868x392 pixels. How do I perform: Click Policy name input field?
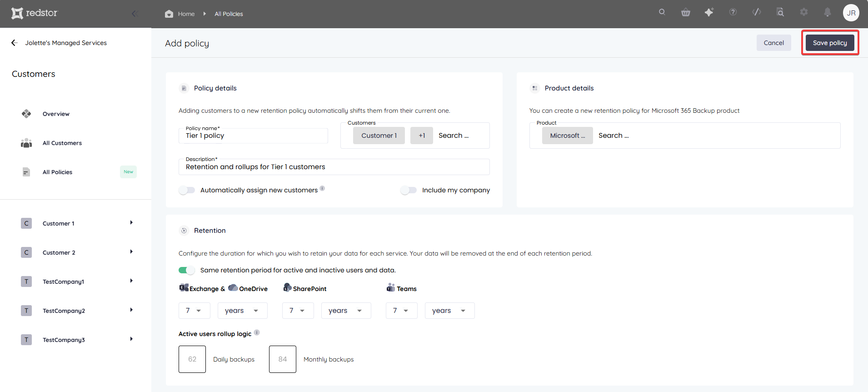[x=253, y=136]
